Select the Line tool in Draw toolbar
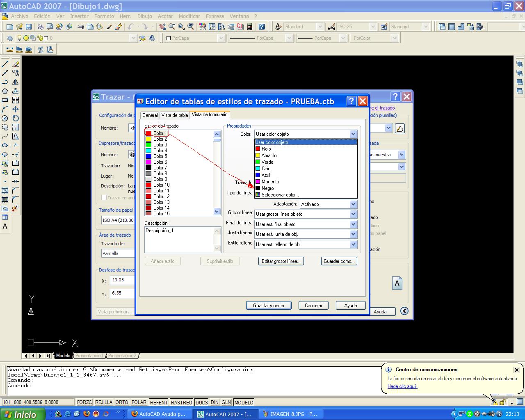525x420 pixels. tap(5, 64)
